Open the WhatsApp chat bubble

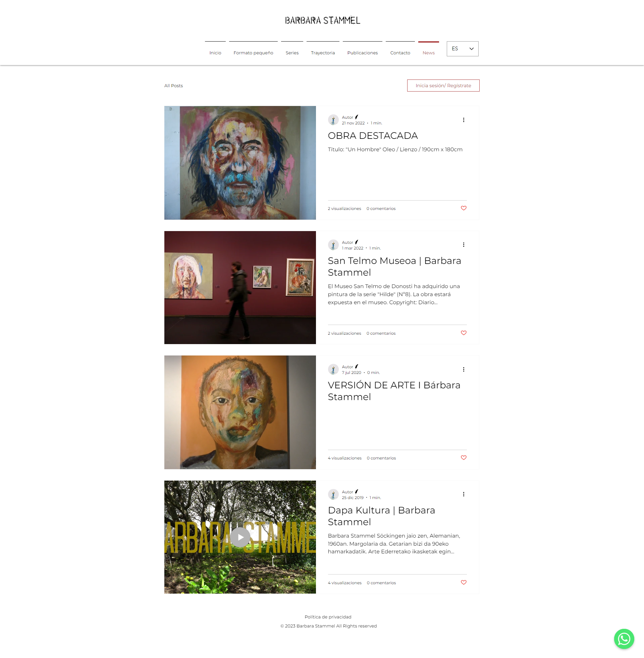pos(624,639)
